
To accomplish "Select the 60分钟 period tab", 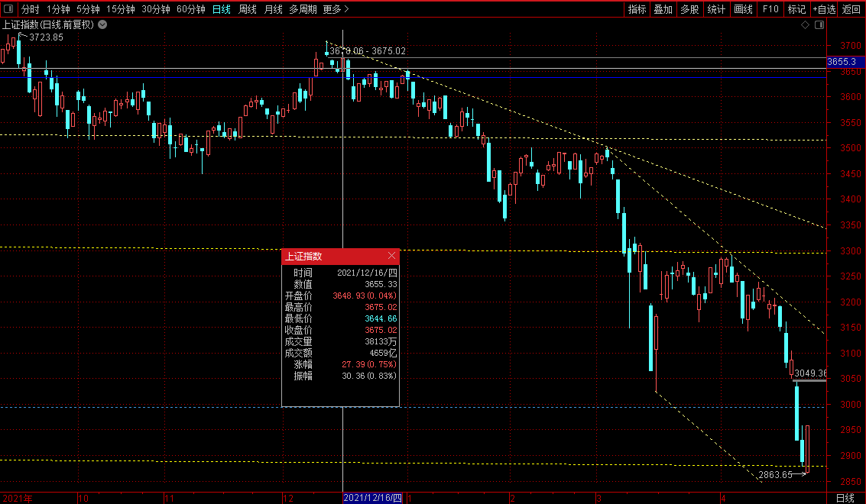I will pyautogui.click(x=190, y=9).
